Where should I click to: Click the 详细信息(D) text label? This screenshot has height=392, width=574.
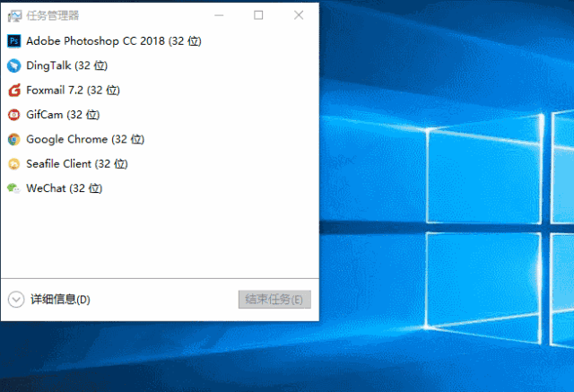click(60, 300)
